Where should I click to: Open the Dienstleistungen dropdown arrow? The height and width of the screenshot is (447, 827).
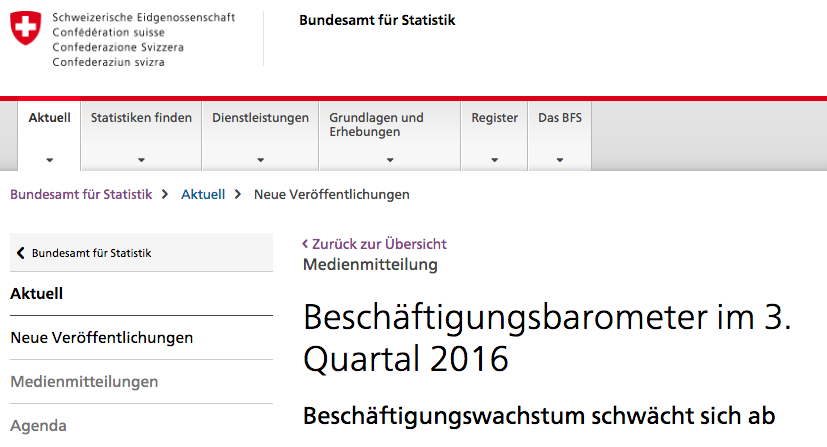[260, 160]
